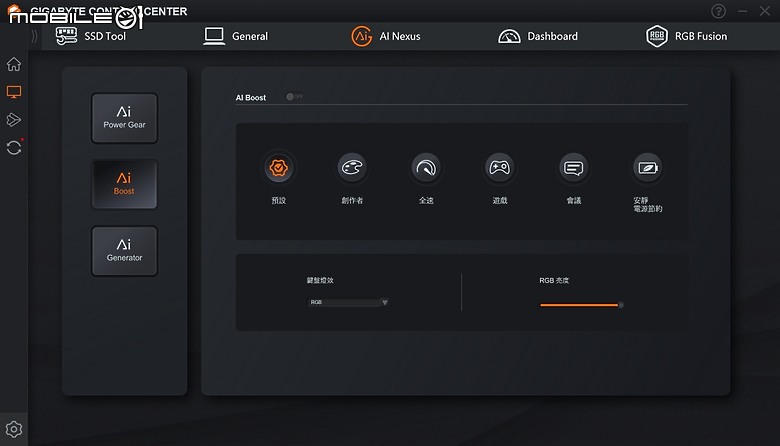
Task: Choose the 預設 default mode icon
Action: click(x=279, y=168)
